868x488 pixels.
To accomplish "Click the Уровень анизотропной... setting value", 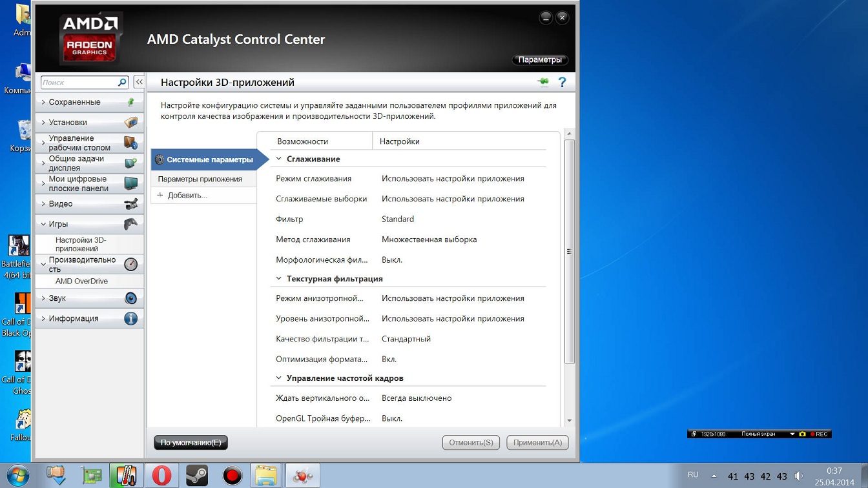I will [x=453, y=318].
